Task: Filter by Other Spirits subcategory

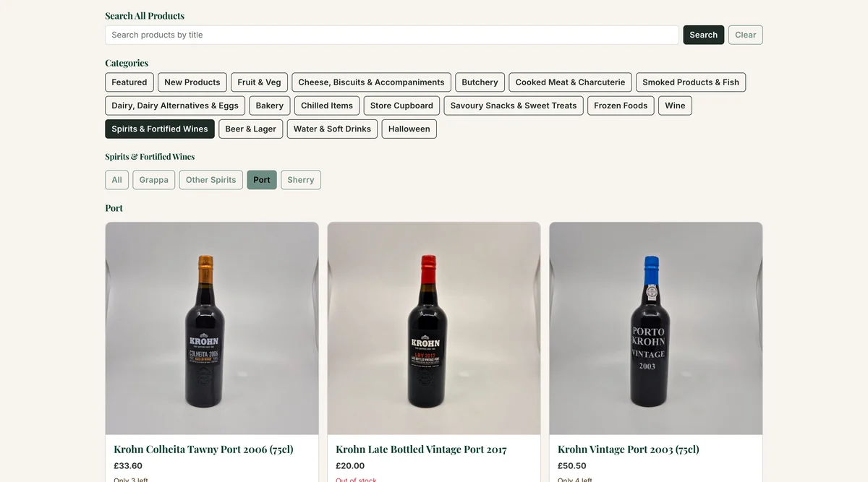Action: point(210,180)
